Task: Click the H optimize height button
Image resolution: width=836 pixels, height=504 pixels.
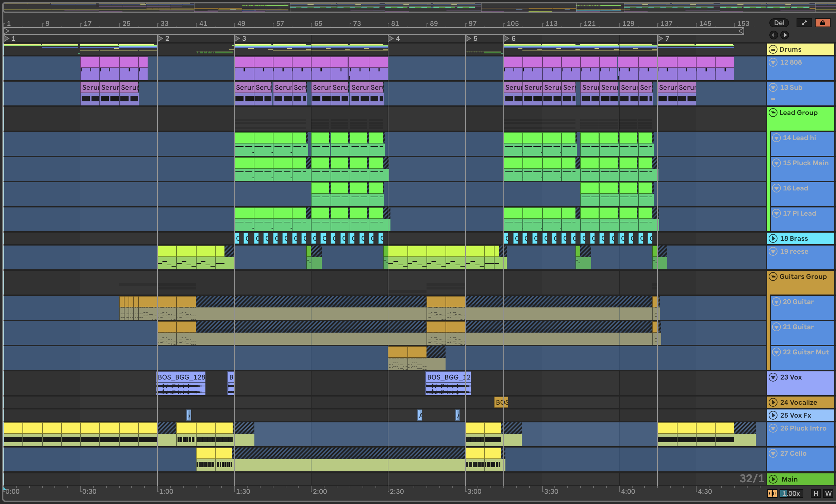Action: click(816, 493)
